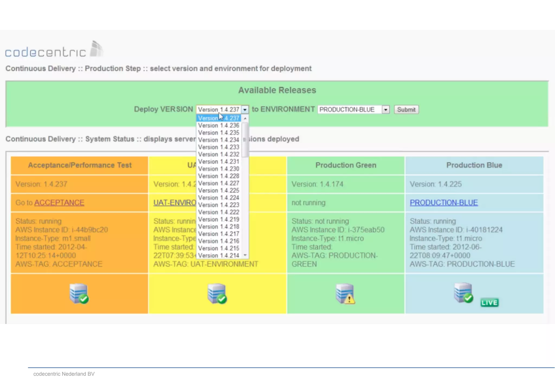Screen dimensions: 555x392
Task: Choose Version 1.4.225 from the dropdown
Action: tap(219, 190)
